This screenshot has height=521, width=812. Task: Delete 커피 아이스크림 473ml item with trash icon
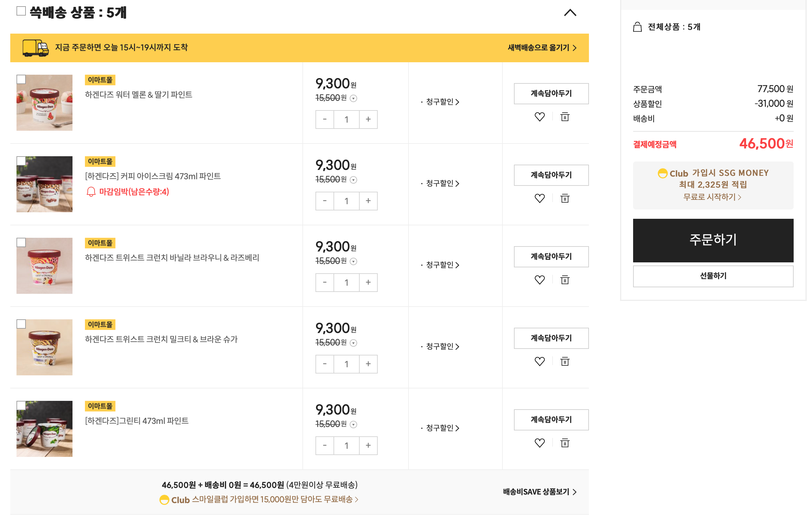click(564, 198)
